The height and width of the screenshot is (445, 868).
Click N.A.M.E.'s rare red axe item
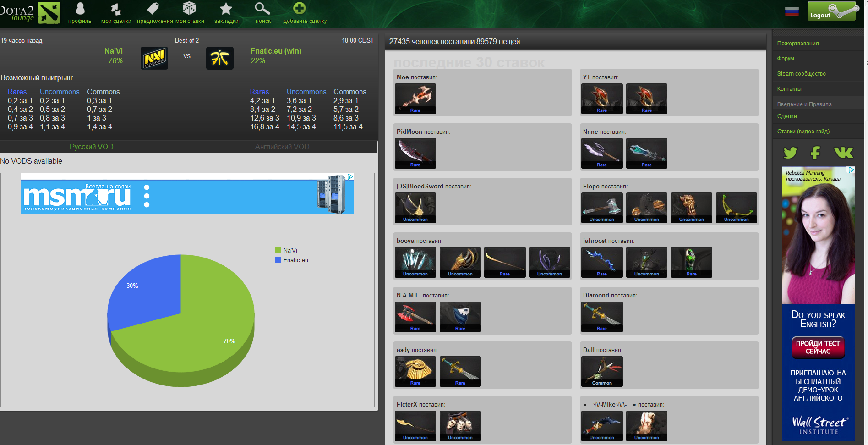(415, 317)
